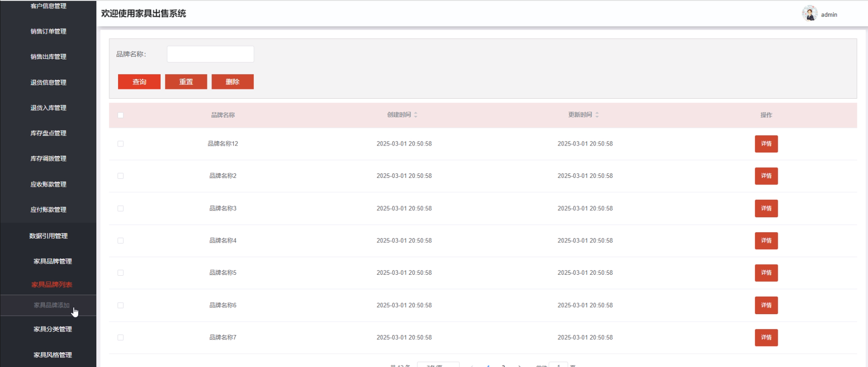The height and width of the screenshot is (367, 868).
Task: Click the admin user avatar icon
Action: [810, 13]
